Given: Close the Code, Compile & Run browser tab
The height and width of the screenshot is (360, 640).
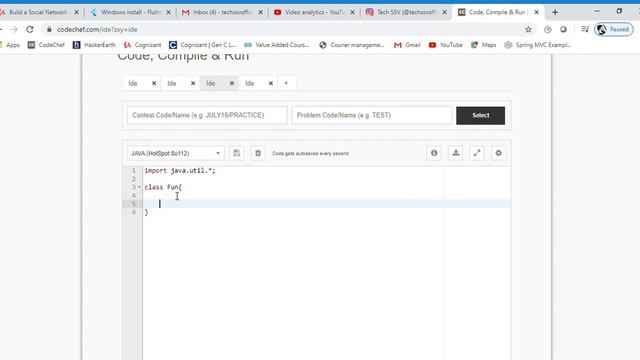Looking at the screenshot, I should pos(536,12).
